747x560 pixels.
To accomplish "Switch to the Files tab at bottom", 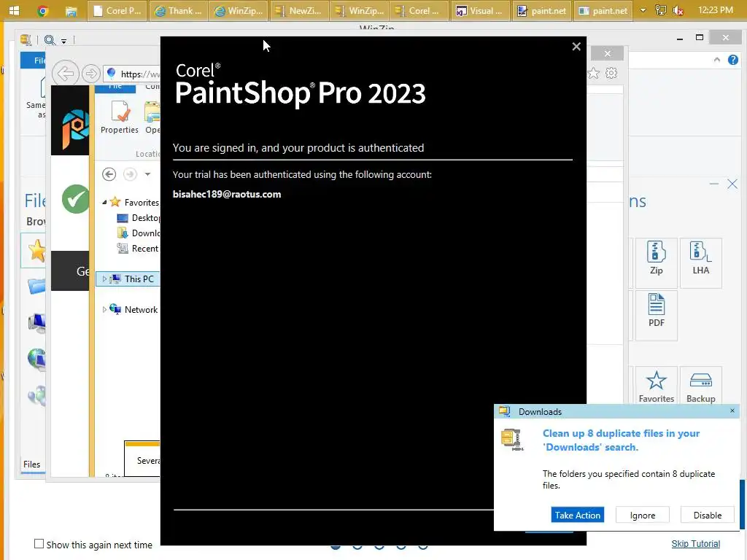I will 32,464.
